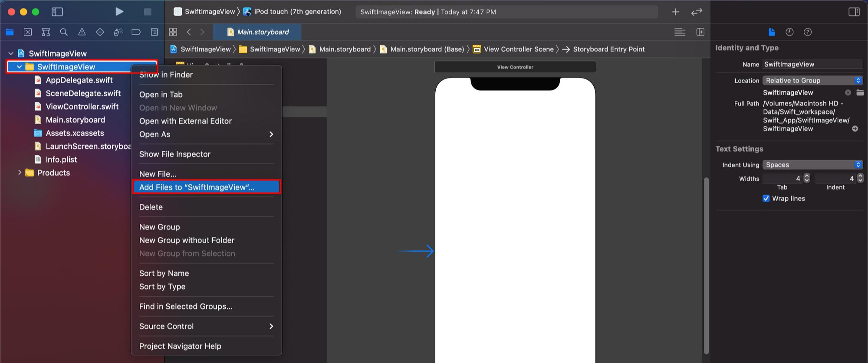Viewport: 868px width, 363px height.
Task: Choose Sort by Name
Action: click(x=206, y=273)
